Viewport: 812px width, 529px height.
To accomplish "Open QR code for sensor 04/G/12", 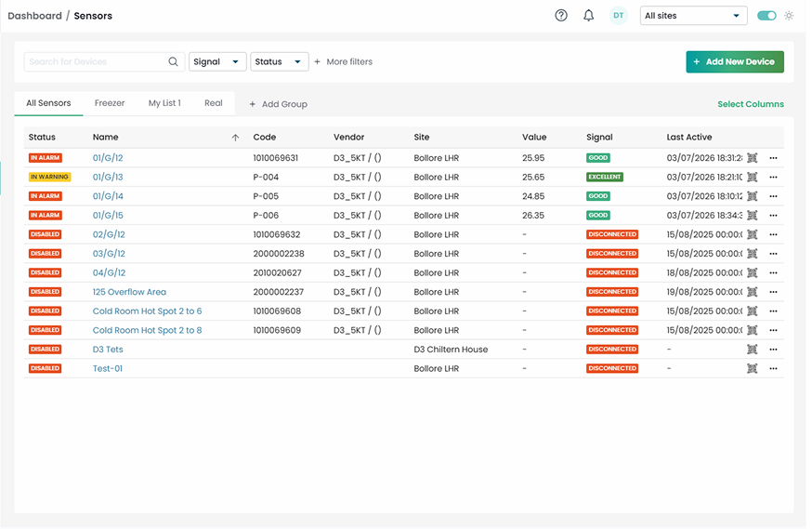I will tap(752, 273).
